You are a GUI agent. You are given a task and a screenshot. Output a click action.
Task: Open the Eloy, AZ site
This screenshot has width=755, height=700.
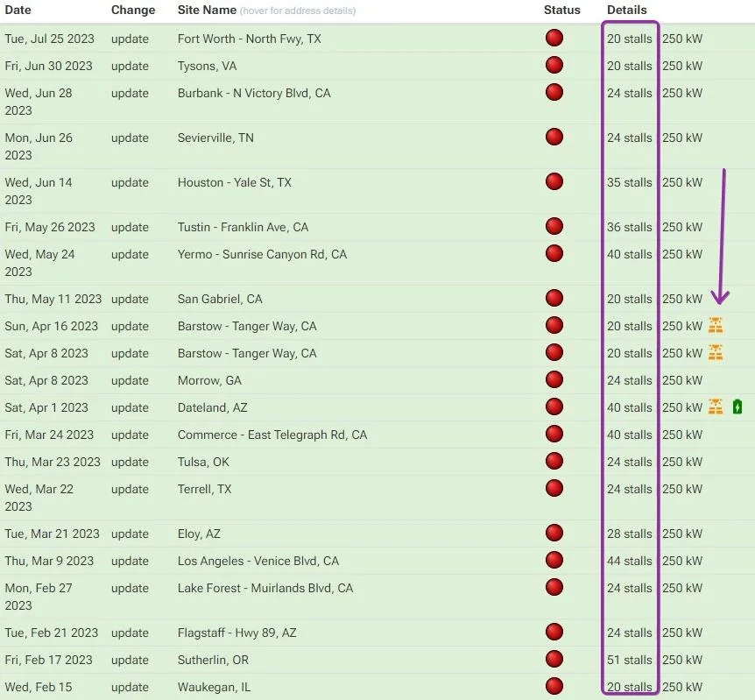click(198, 534)
